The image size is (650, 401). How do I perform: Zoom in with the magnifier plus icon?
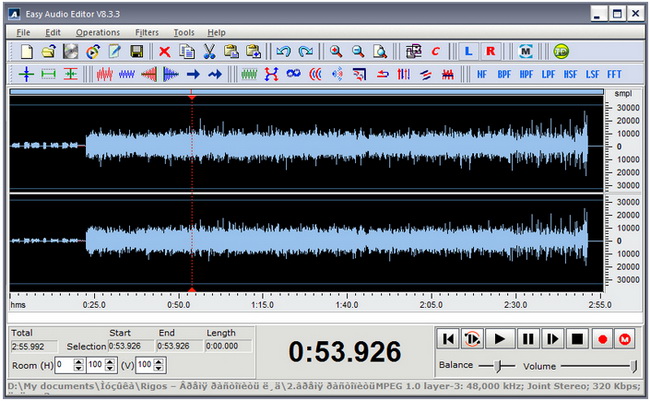pyautogui.click(x=336, y=51)
